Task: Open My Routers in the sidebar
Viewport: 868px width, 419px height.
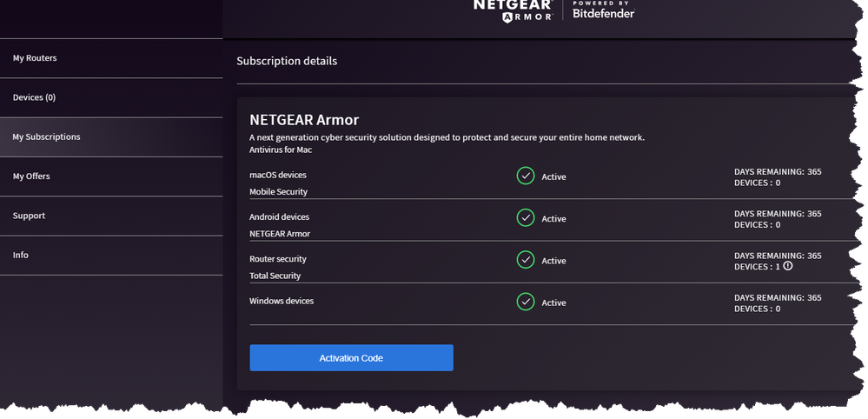Action: [35, 58]
